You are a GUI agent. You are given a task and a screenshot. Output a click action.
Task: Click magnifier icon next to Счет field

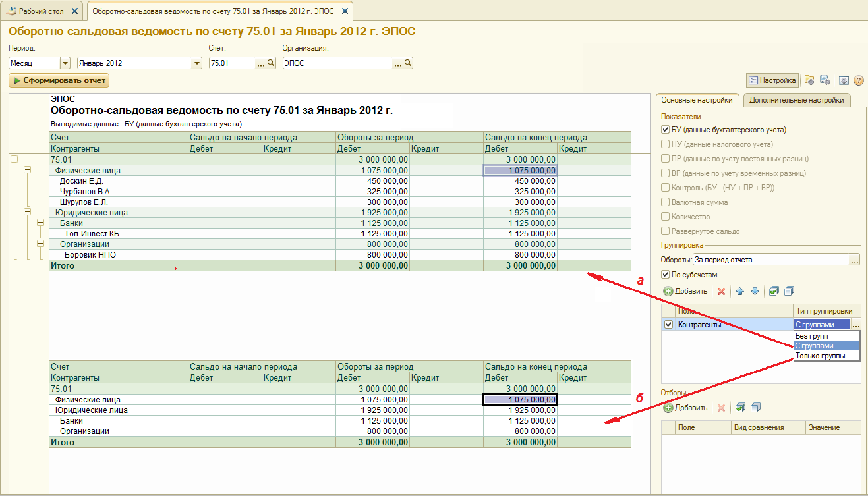270,63
